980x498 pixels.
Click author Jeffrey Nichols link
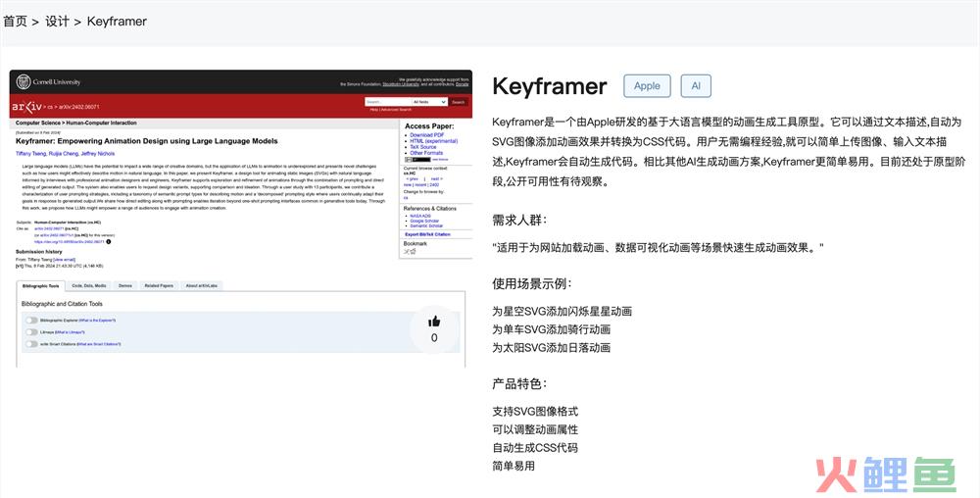[97, 153]
